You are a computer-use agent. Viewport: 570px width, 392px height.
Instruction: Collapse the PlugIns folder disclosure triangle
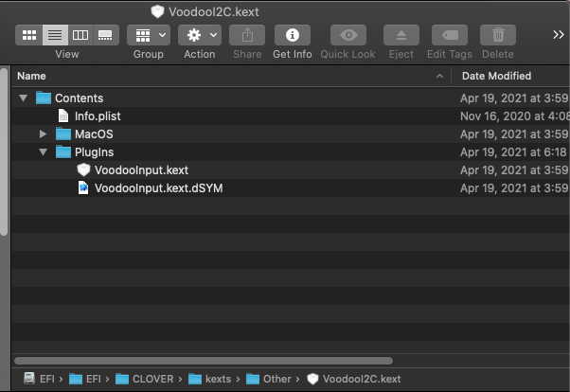tap(43, 152)
